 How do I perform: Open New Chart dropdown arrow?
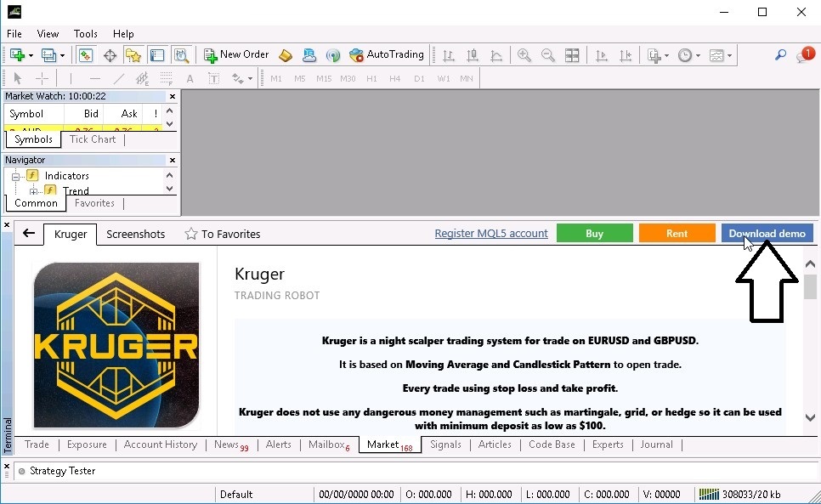31,55
